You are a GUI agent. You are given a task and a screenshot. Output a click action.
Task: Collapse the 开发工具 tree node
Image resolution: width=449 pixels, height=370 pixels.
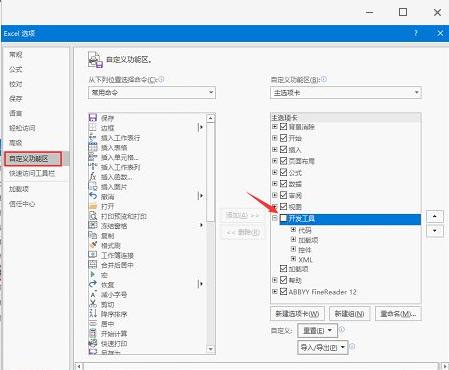(x=275, y=218)
